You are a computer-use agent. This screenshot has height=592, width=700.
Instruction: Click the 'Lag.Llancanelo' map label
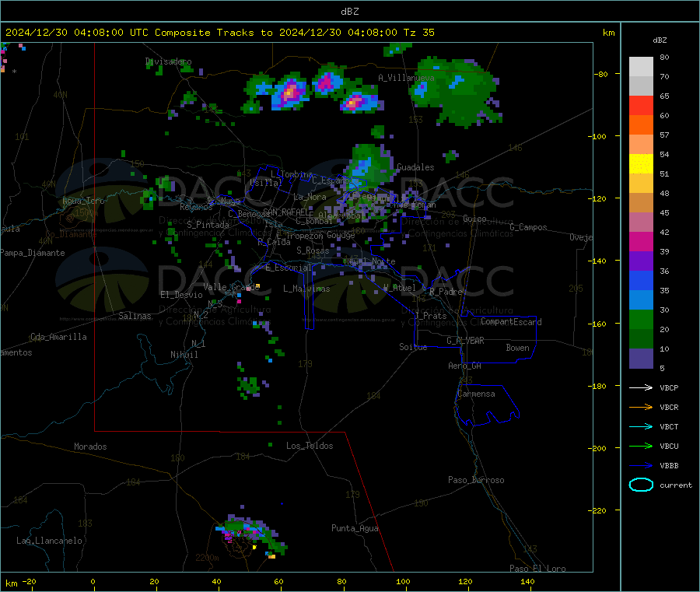(x=49, y=541)
